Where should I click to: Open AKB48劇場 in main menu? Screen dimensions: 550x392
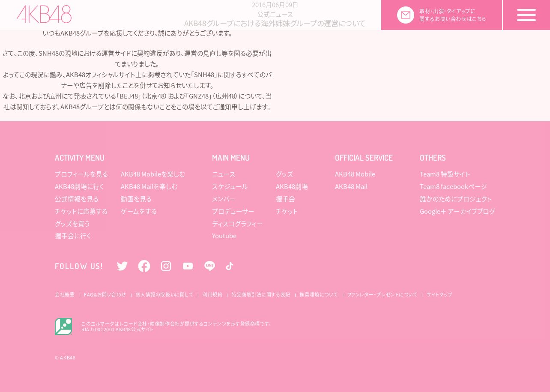[x=292, y=186]
